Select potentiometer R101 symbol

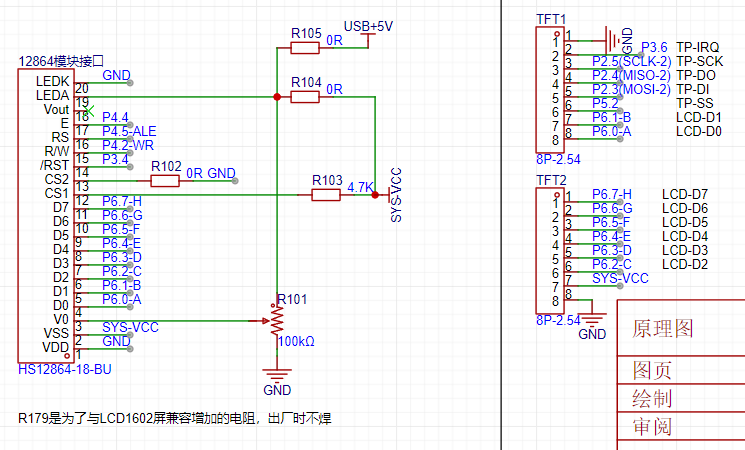(276, 321)
